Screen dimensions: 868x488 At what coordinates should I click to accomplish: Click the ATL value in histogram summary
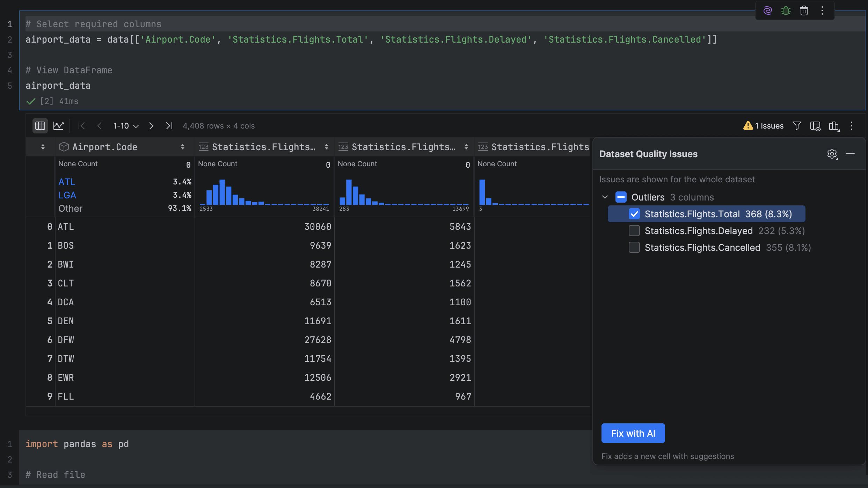tap(67, 182)
